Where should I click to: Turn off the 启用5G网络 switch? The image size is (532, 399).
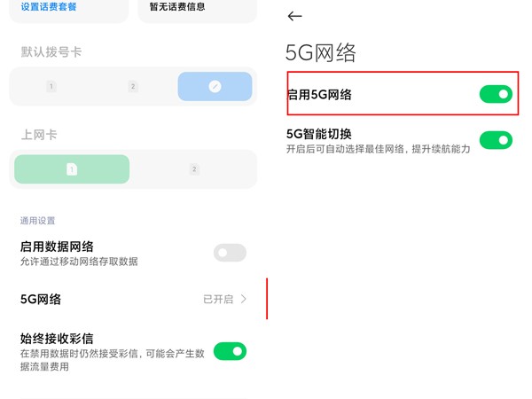click(496, 94)
